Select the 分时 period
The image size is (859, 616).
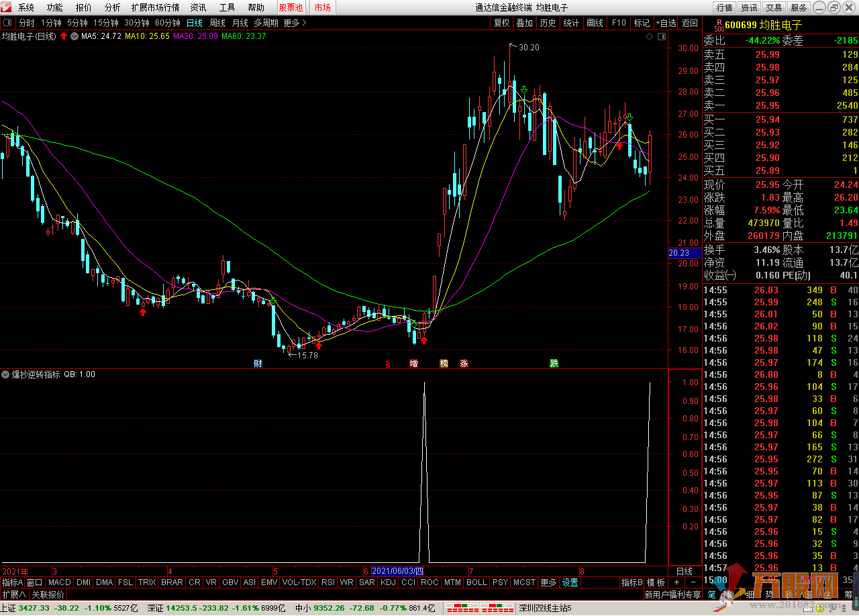point(27,23)
